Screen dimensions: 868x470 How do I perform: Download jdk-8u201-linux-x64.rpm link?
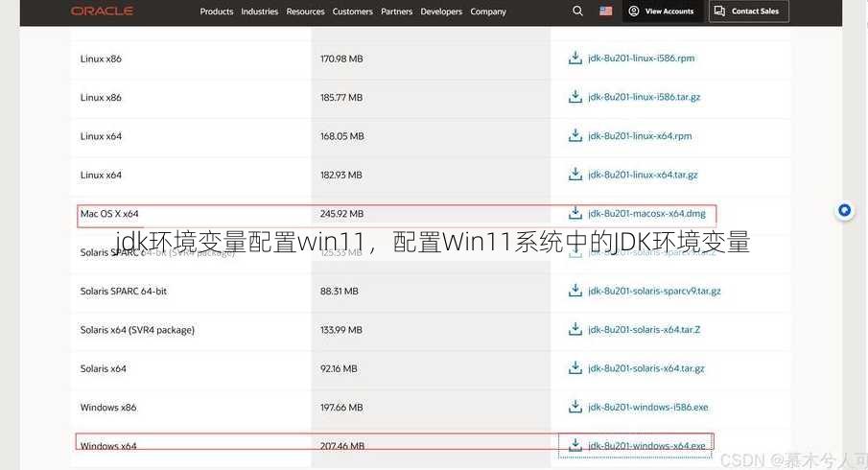pyautogui.click(x=640, y=135)
